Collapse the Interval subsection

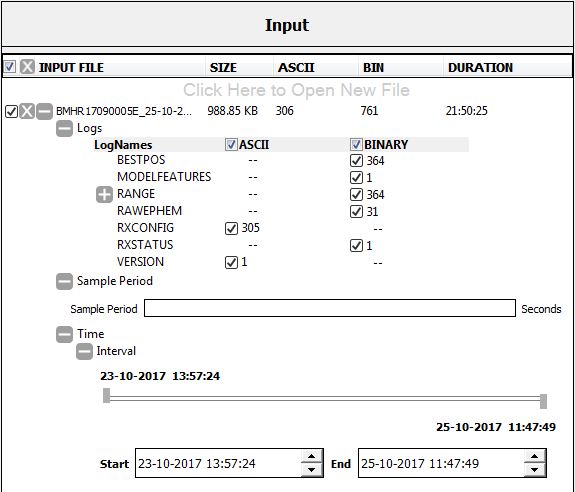tap(84, 351)
